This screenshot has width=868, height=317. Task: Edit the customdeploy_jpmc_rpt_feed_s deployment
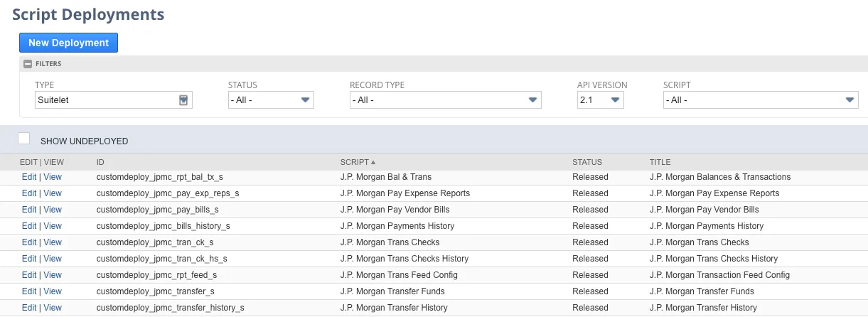tap(29, 275)
